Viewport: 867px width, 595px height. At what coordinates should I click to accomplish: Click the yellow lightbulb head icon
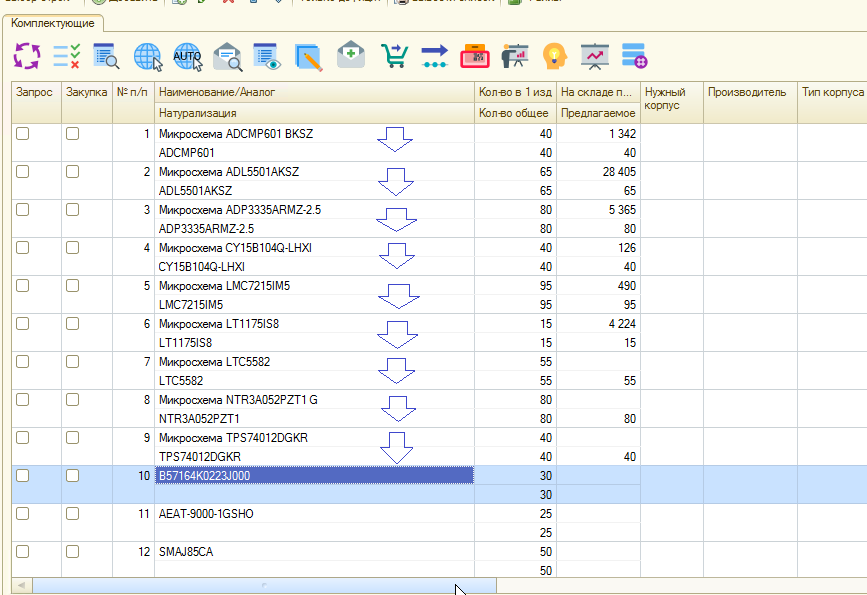pos(554,56)
